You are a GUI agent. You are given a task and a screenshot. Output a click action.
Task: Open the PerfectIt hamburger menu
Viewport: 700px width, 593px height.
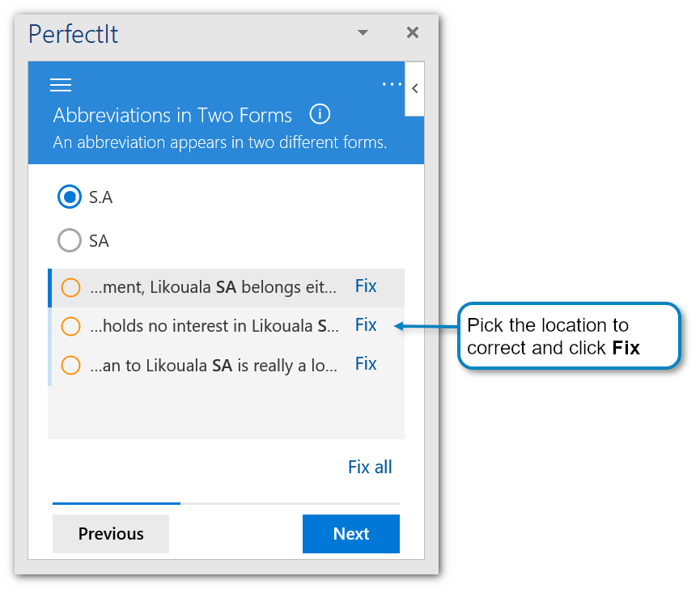(61, 85)
